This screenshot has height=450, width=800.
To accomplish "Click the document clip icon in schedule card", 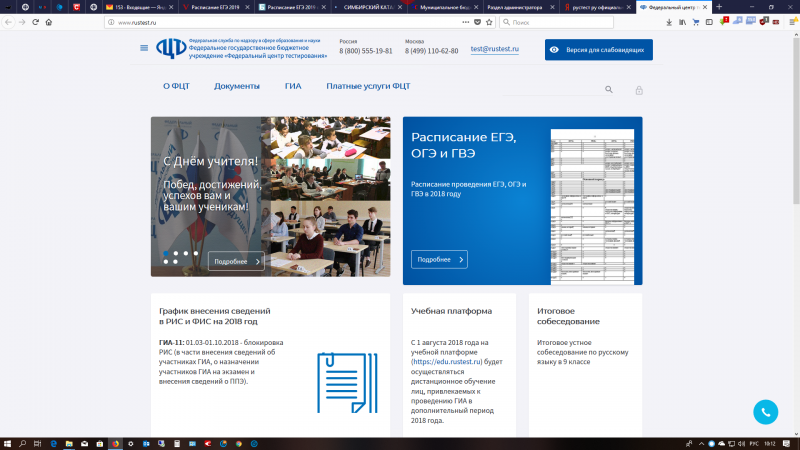I will coord(340,382).
